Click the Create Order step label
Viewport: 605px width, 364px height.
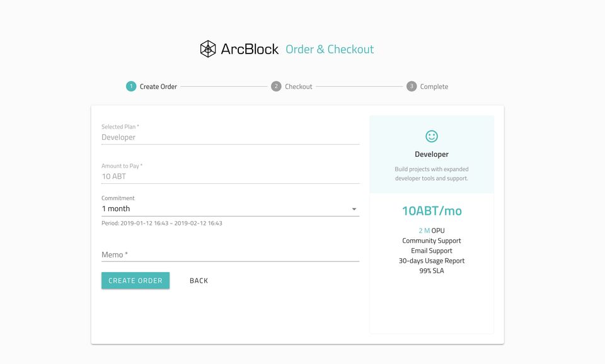[158, 87]
